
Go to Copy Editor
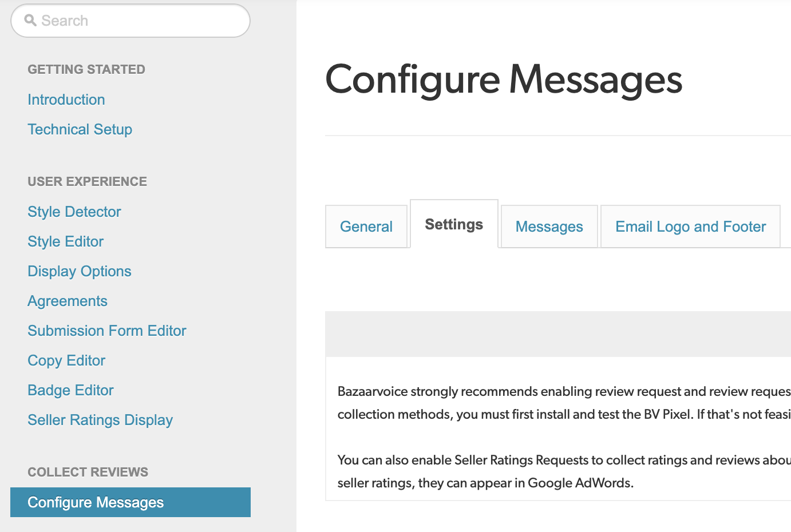(66, 360)
